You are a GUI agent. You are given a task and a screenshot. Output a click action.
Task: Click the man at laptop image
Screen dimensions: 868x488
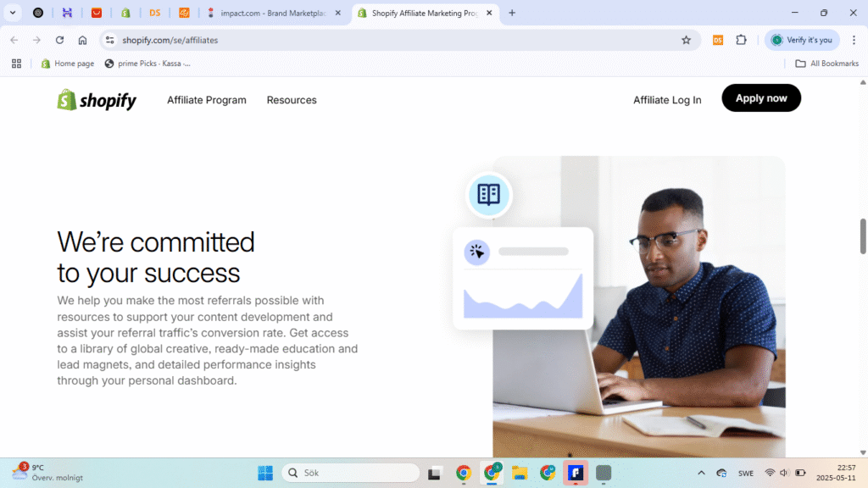639,307
